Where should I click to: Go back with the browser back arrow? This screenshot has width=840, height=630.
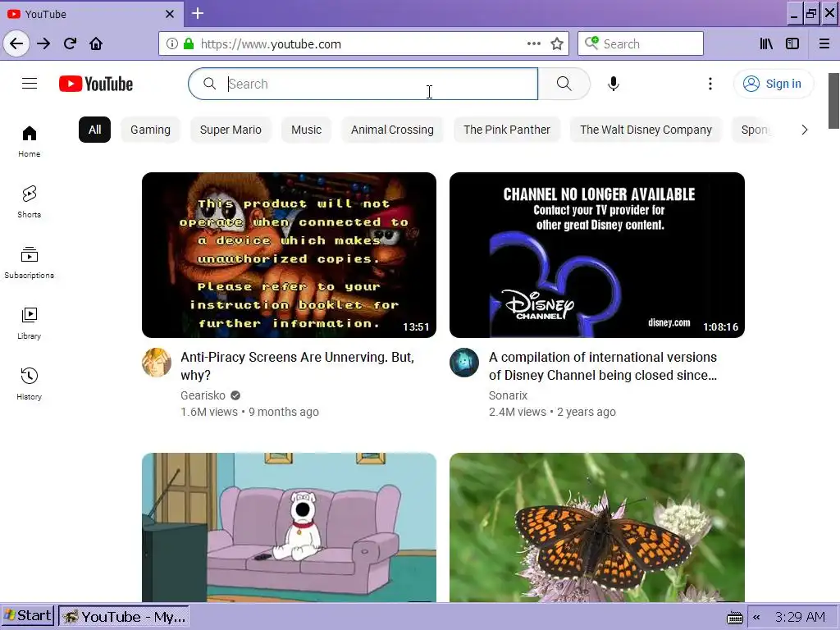tap(16, 43)
